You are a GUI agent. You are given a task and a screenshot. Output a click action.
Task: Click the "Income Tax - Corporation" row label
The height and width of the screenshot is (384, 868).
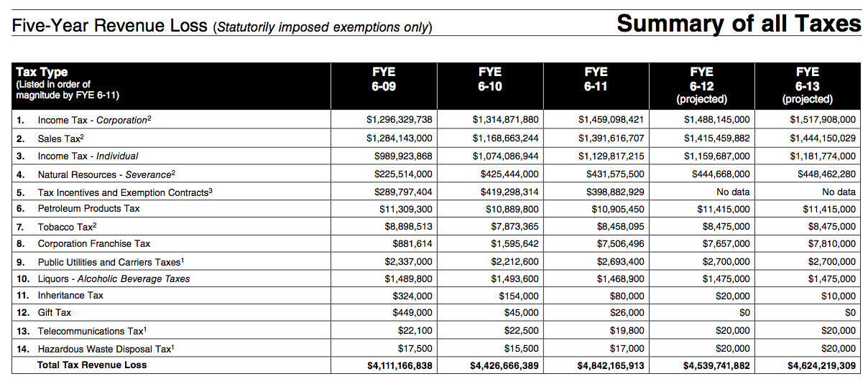(94, 121)
